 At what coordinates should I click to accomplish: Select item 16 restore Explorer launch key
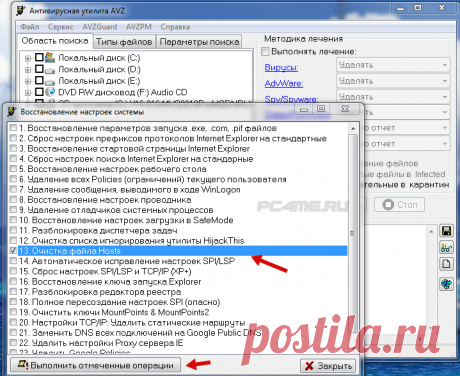point(110,282)
